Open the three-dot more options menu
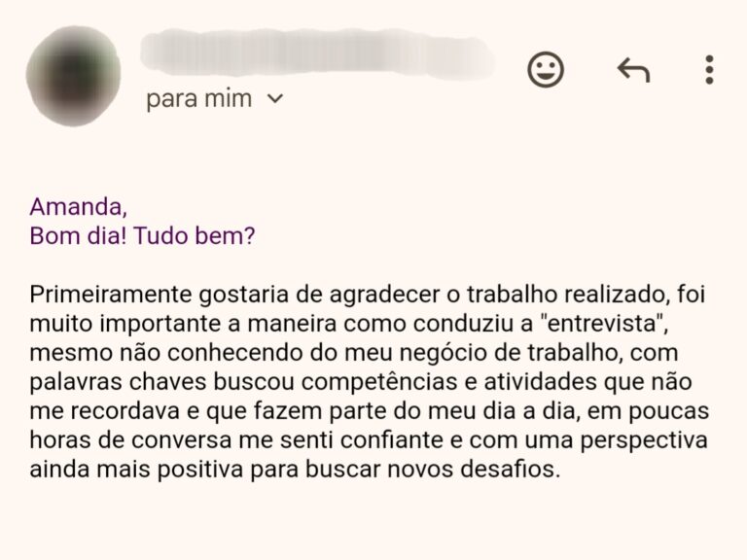 (x=709, y=70)
